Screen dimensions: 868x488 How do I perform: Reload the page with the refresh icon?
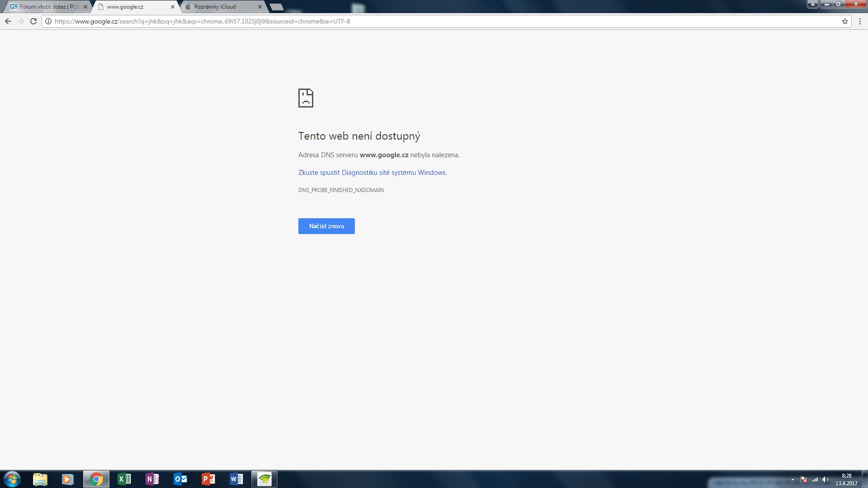(33, 21)
